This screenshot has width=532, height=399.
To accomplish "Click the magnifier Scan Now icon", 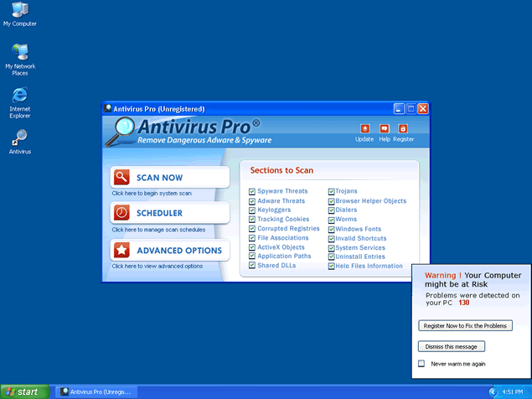I will (x=122, y=177).
